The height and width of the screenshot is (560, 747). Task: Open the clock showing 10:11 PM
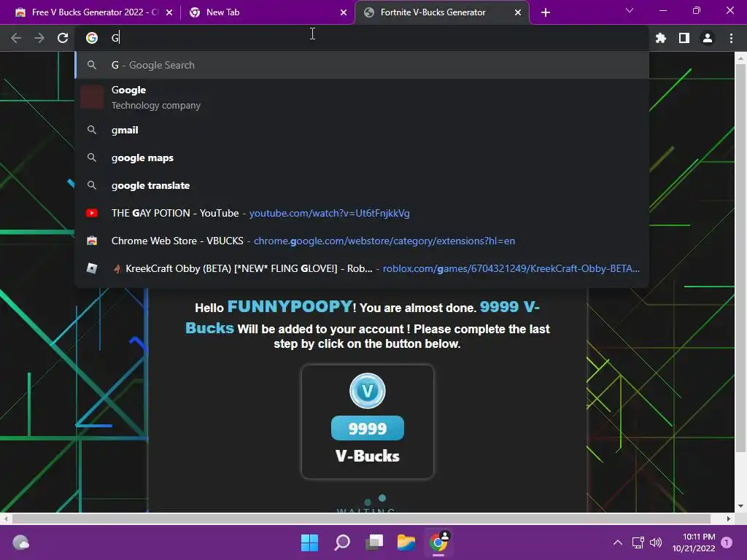tap(694, 542)
